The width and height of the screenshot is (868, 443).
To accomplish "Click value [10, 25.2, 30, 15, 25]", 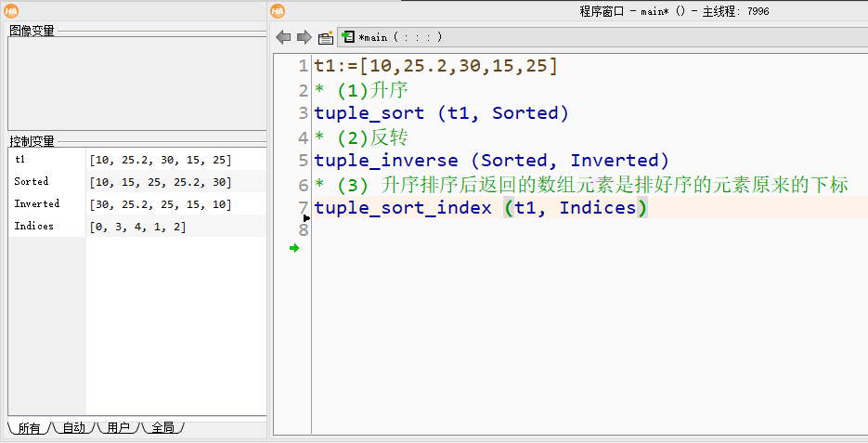I will point(161,160).
